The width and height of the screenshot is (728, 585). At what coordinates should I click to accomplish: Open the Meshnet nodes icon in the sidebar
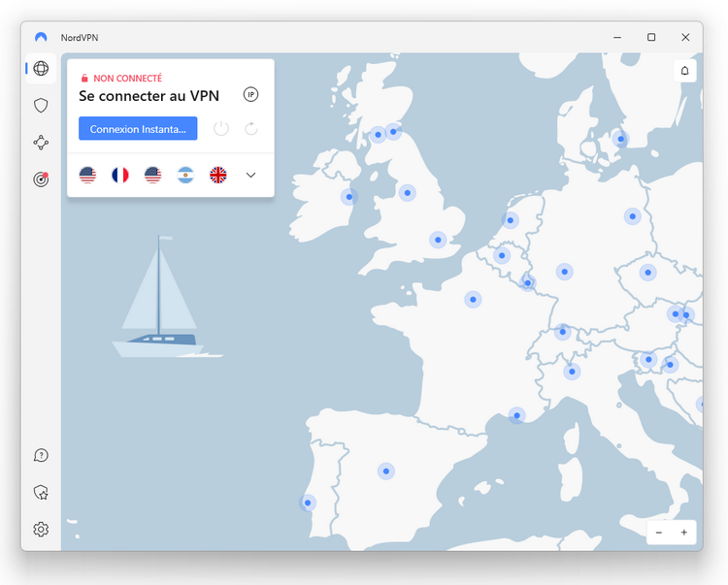tap(41, 143)
